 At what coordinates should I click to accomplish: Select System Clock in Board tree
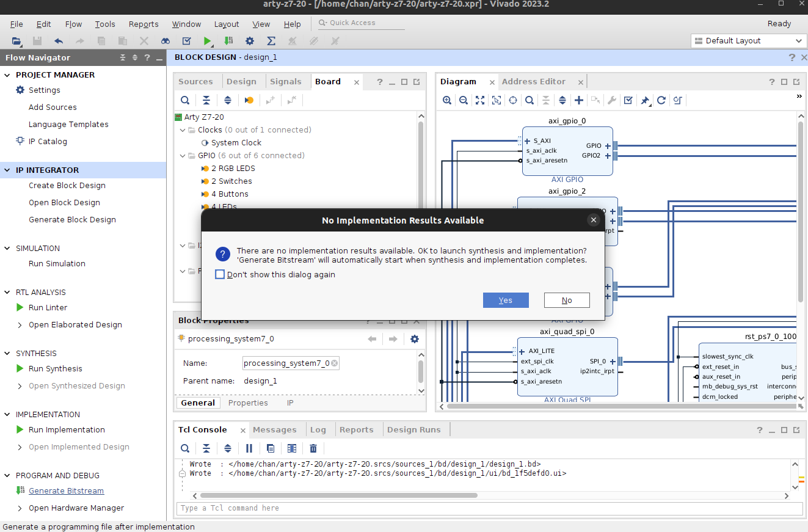(x=236, y=143)
